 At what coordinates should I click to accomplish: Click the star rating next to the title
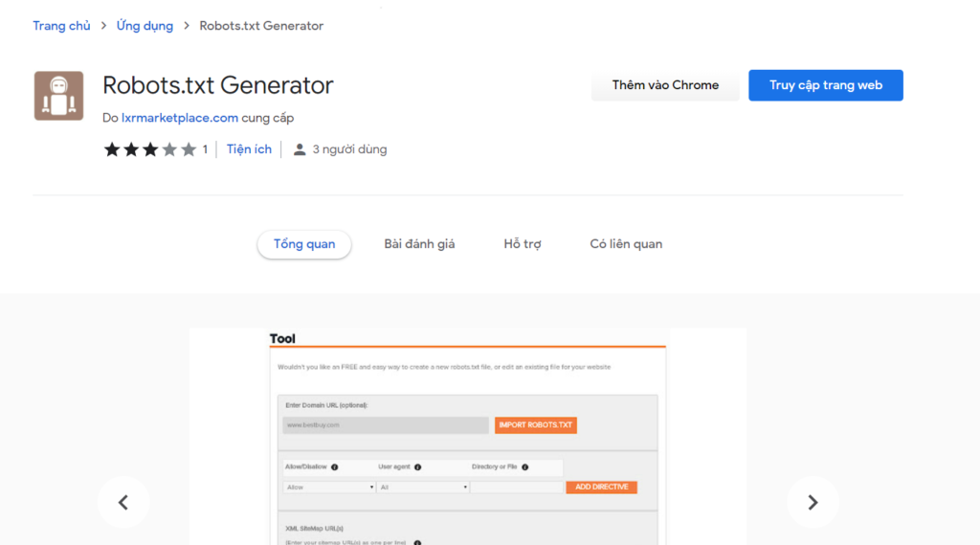[x=150, y=149]
